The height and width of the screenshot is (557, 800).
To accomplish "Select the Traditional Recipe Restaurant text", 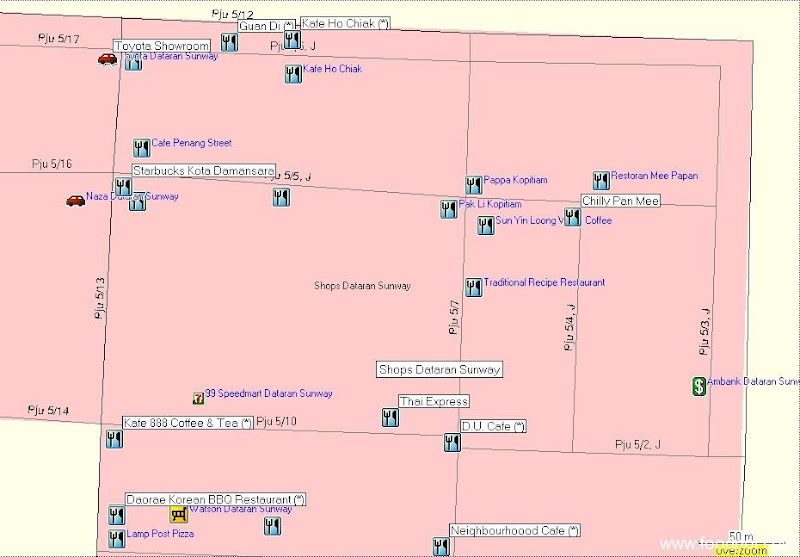I will [x=544, y=282].
